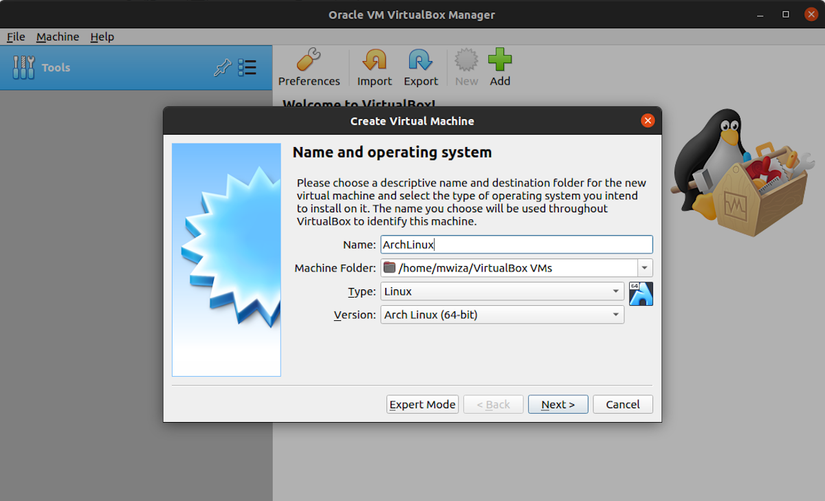Click the disabled Back button

pos(493,404)
